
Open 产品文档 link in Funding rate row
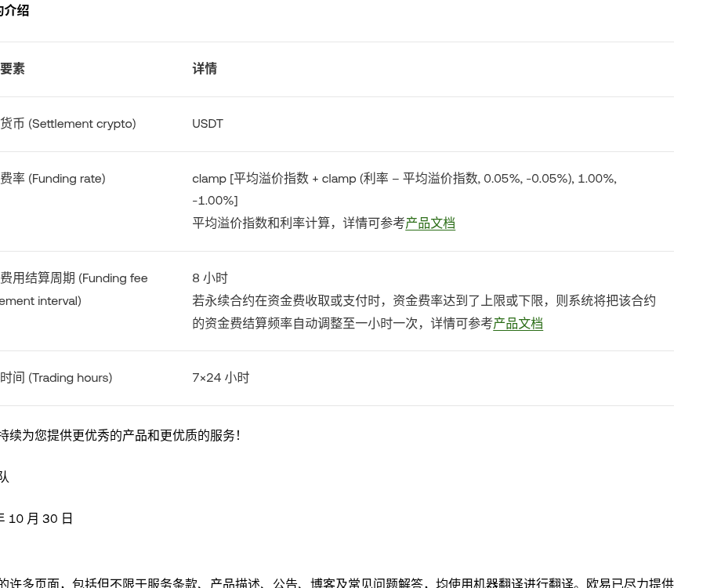point(430,223)
